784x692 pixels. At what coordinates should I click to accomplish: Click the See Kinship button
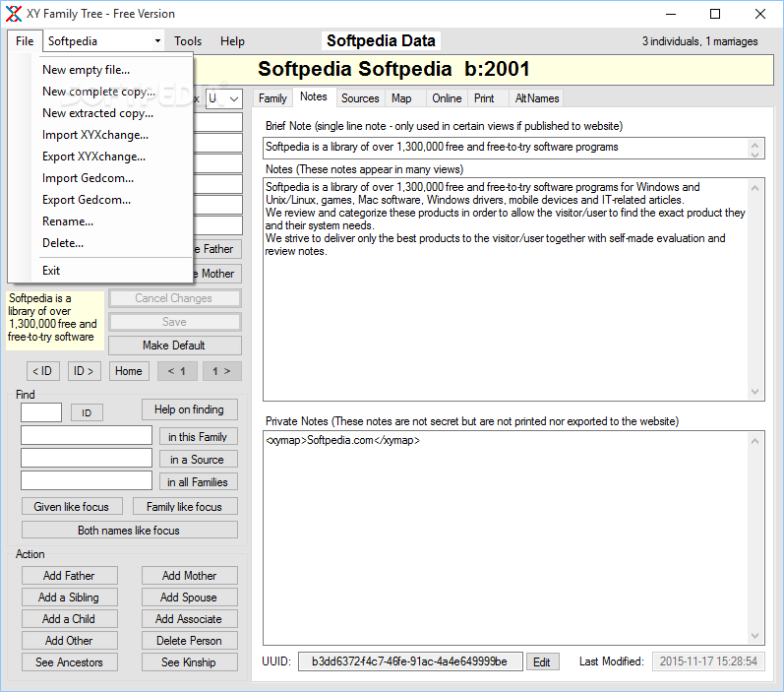(190, 662)
